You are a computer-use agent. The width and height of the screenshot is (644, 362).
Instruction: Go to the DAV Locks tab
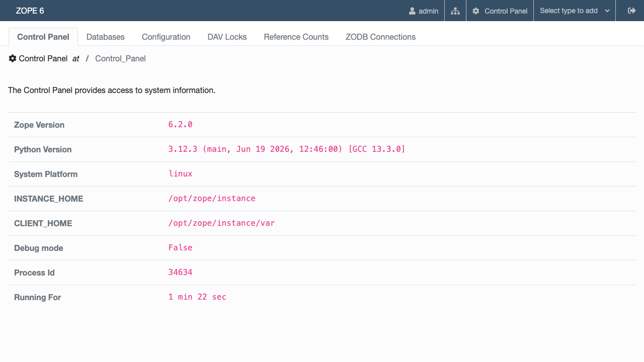coord(227,37)
